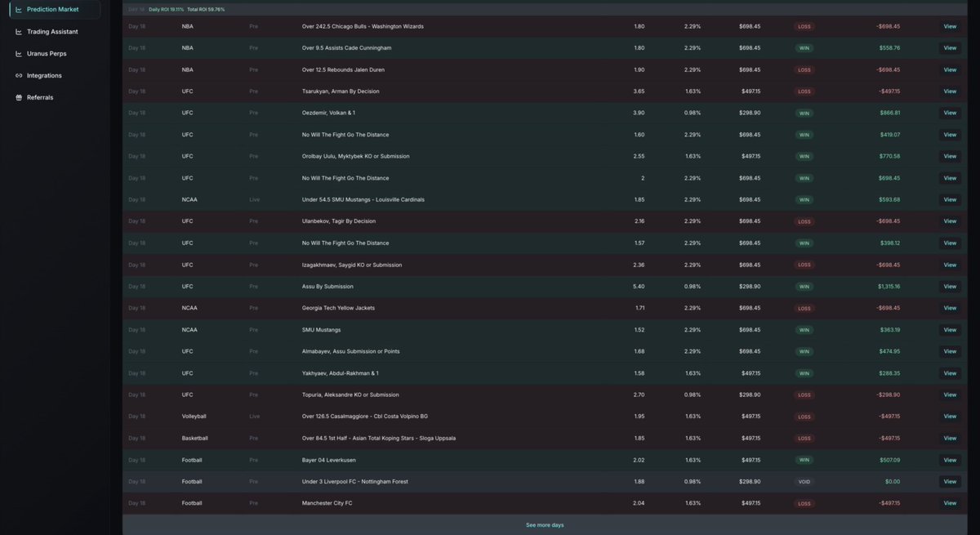Image resolution: width=980 pixels, height=535 pixels.
Task: Click Bayer 04 Leverkusen selection text
Action: tap(327, 460)
